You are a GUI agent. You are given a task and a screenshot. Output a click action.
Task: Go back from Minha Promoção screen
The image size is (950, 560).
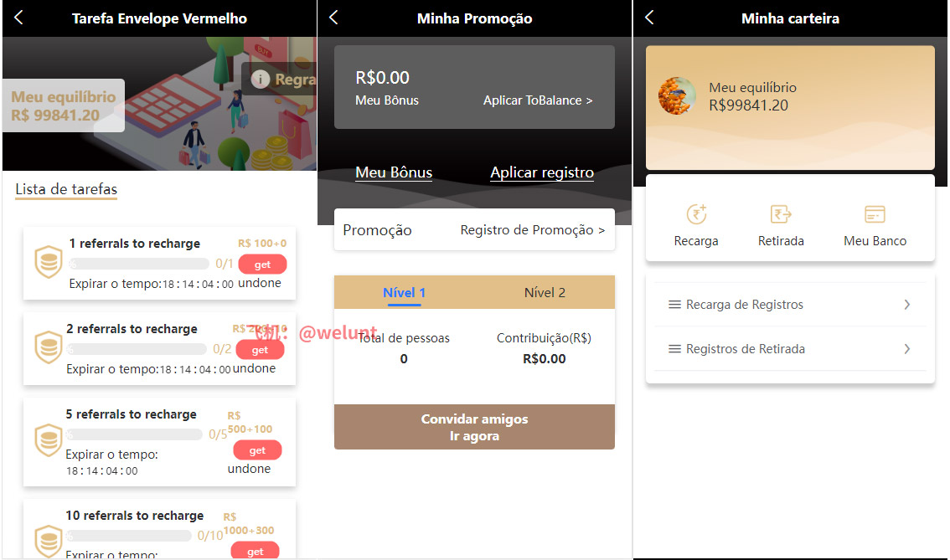(333, 18)
